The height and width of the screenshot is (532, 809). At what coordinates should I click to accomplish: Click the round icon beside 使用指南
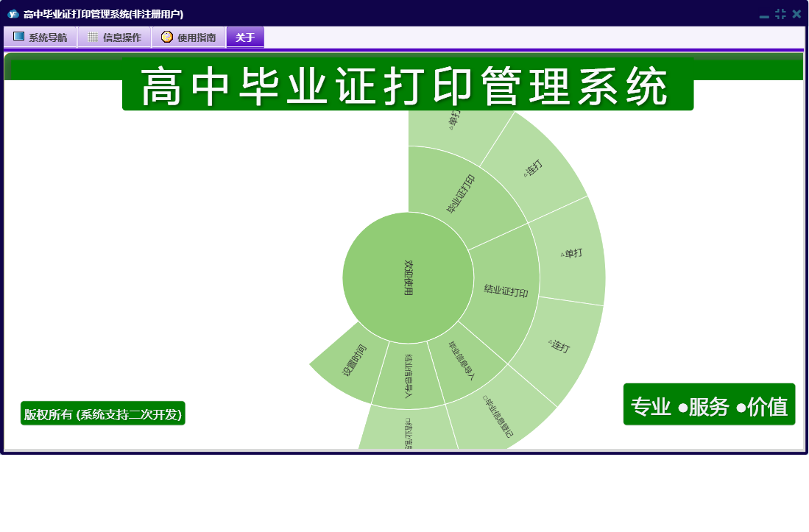point(167,37)
